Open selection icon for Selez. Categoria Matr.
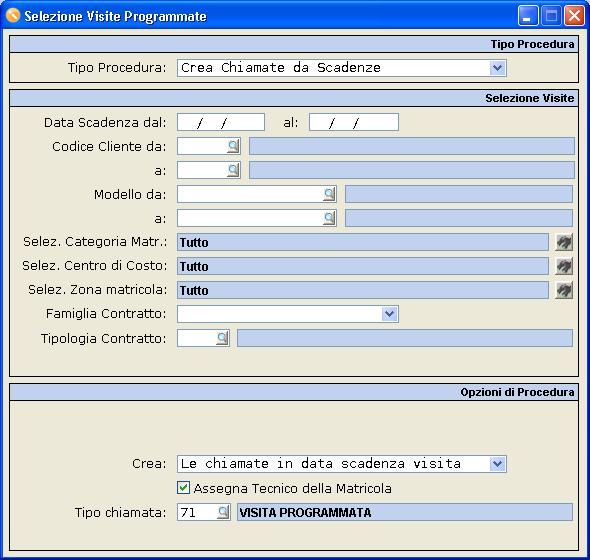 (564, 242)
